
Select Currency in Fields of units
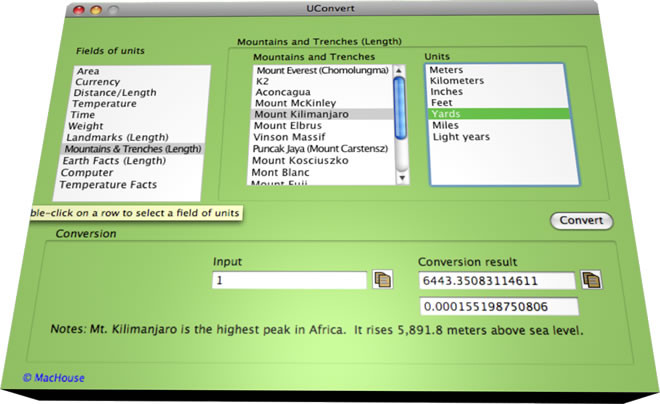[x=141, y=82]
